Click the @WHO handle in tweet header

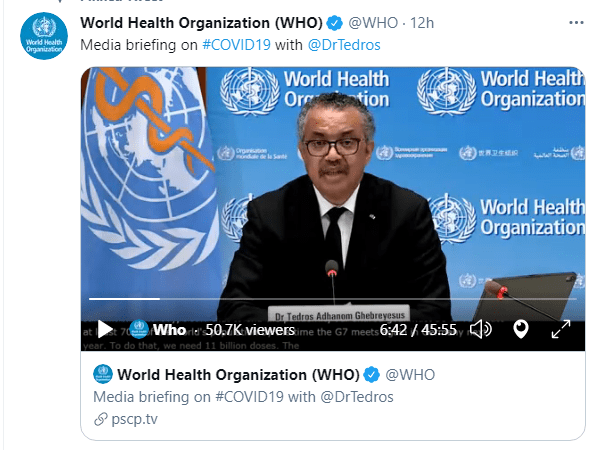tap(373, 23)
